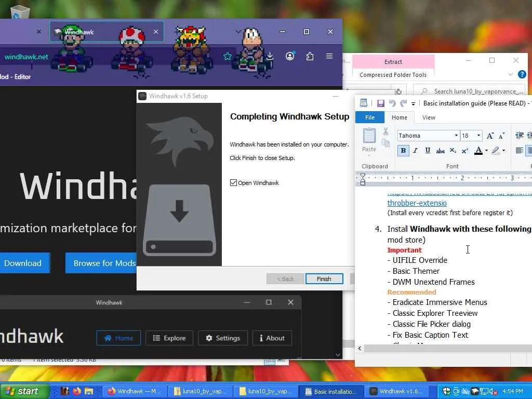Click the first-line indent ruler marker
532x399 pixels.
click(x=362, y=176)
